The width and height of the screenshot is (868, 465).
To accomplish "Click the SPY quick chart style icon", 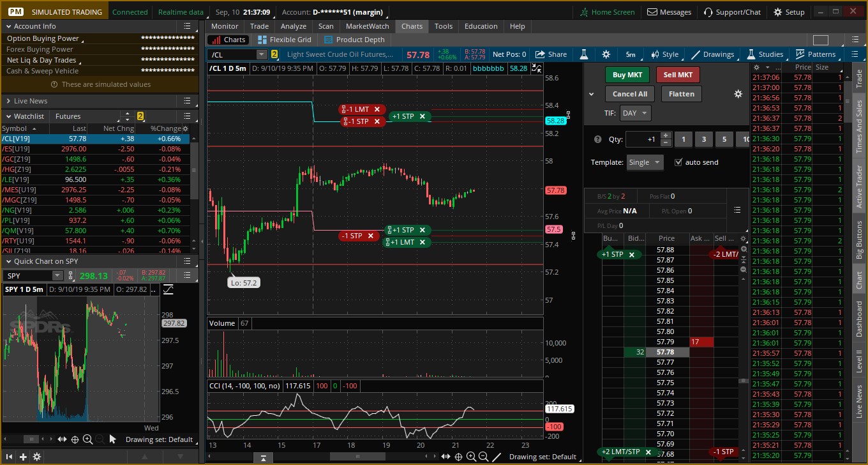I will pyautogui.click(x=168, y=289).
